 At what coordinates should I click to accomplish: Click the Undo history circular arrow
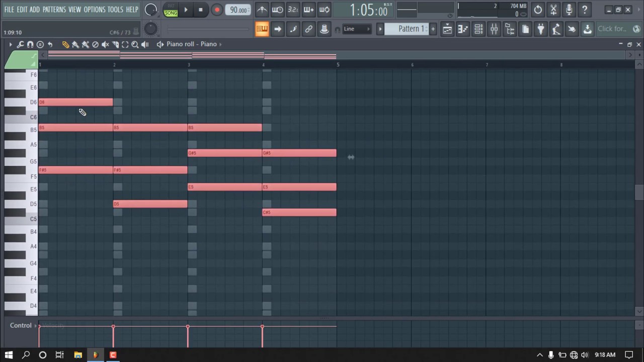(x=538, y=10)
